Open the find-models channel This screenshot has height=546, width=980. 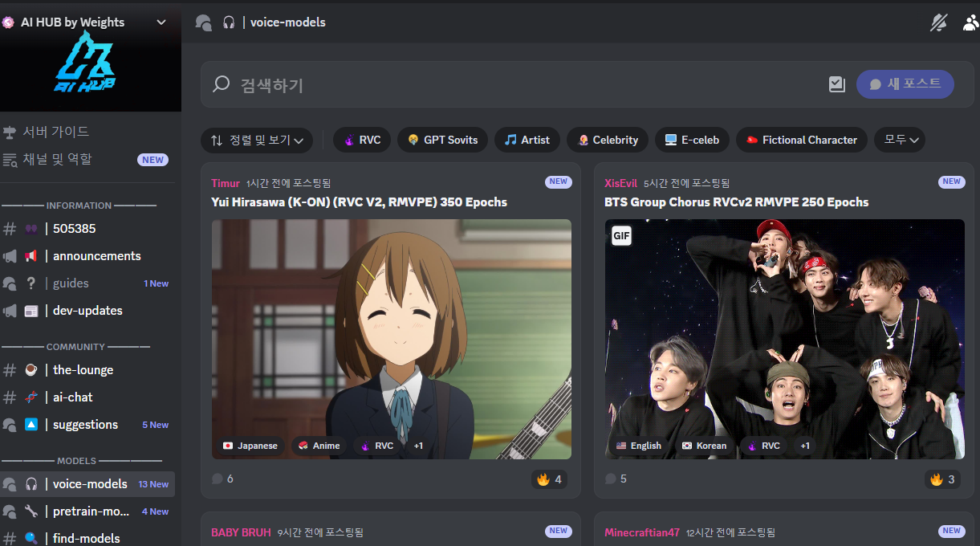tap(87, 538)
